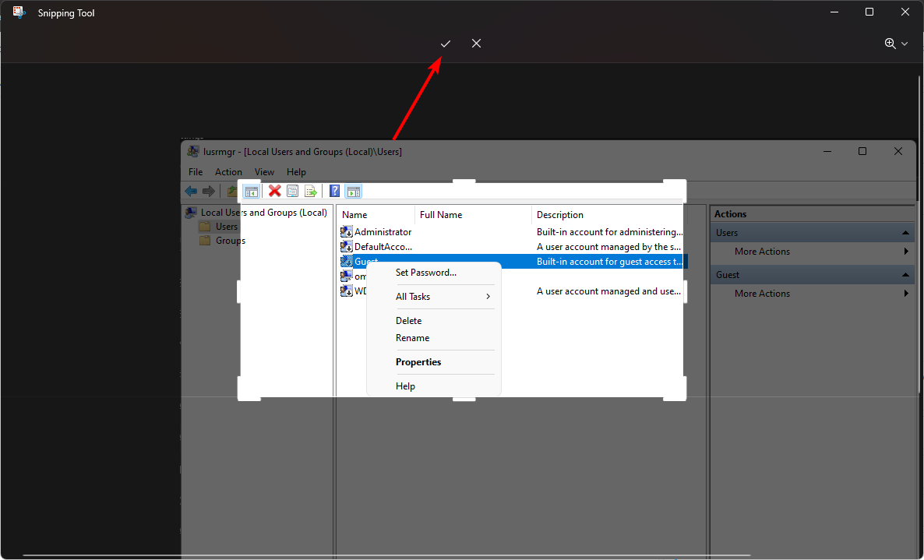Open Help with the question mark icon

pyautogui.click(x=334, y=191)
